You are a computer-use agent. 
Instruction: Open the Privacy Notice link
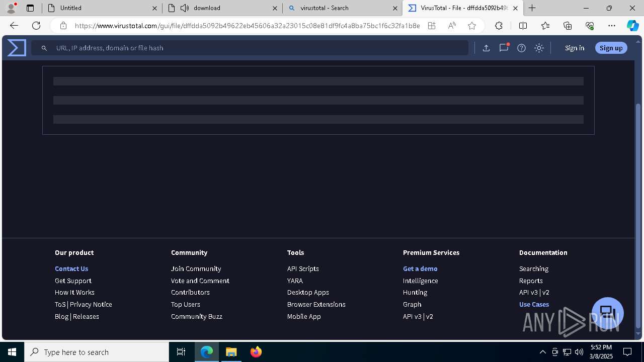pos(91,305)
